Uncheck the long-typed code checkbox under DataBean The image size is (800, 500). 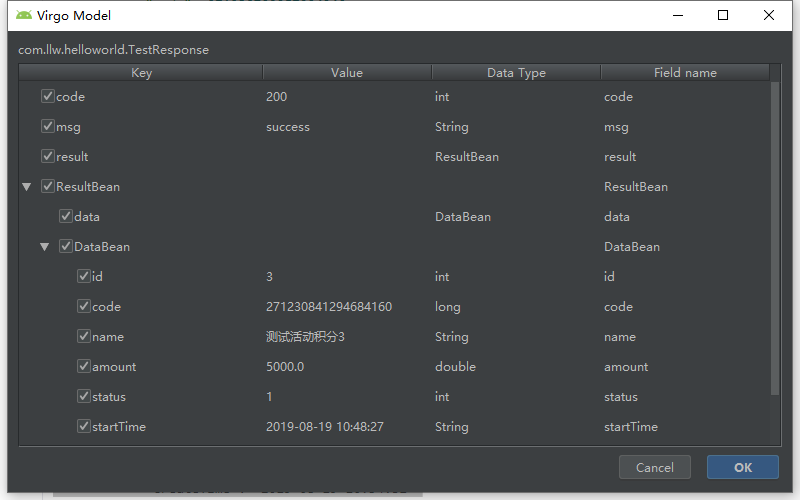(x=84, y=306)
